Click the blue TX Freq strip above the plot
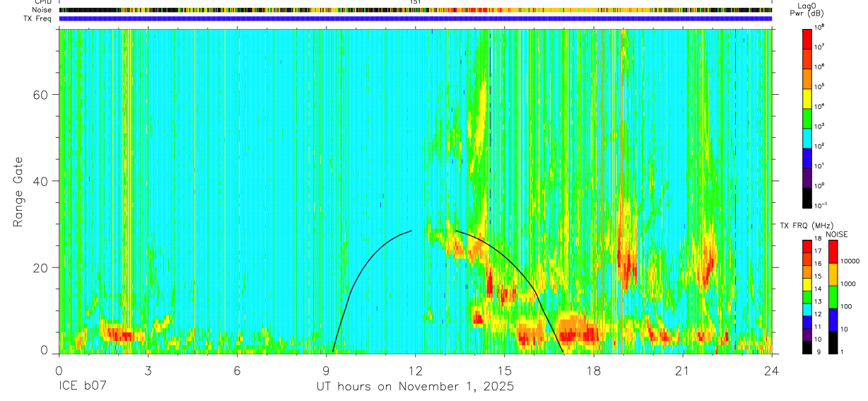Screen dimensions: 868x401 click(416, 18)
